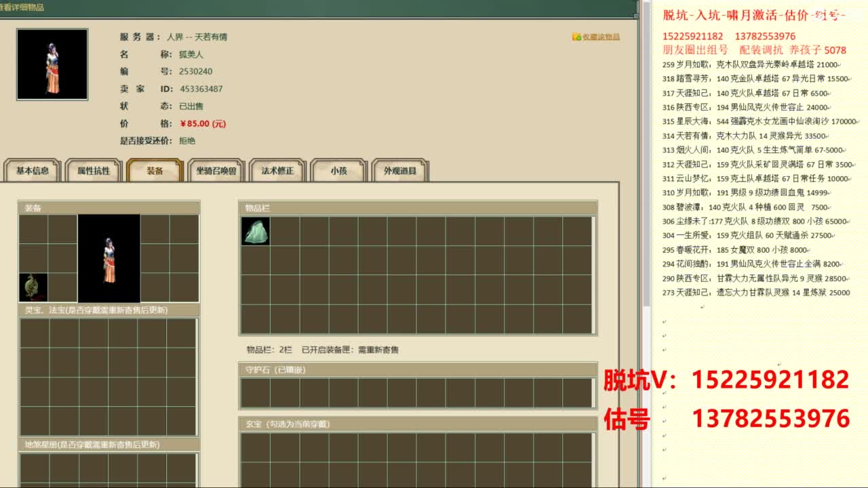Click the 灵宝、法宝 section header

(109, 310)
